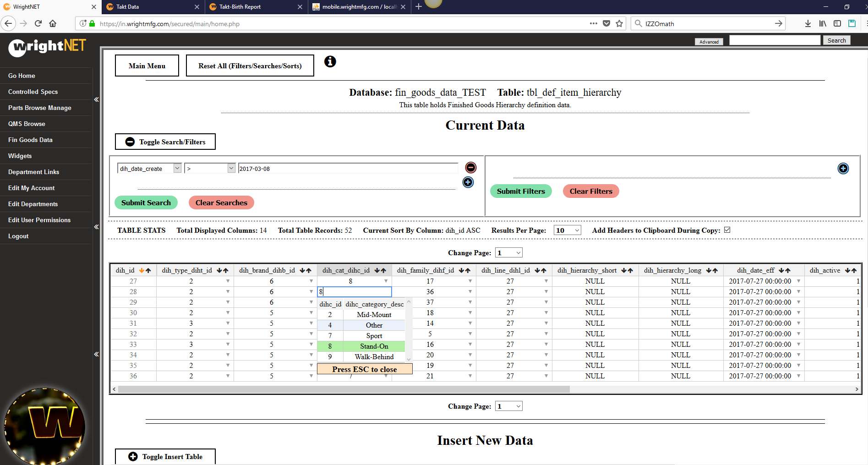
Task: Sort dih_date_eff column descending
Action: (x=781, y=271)
